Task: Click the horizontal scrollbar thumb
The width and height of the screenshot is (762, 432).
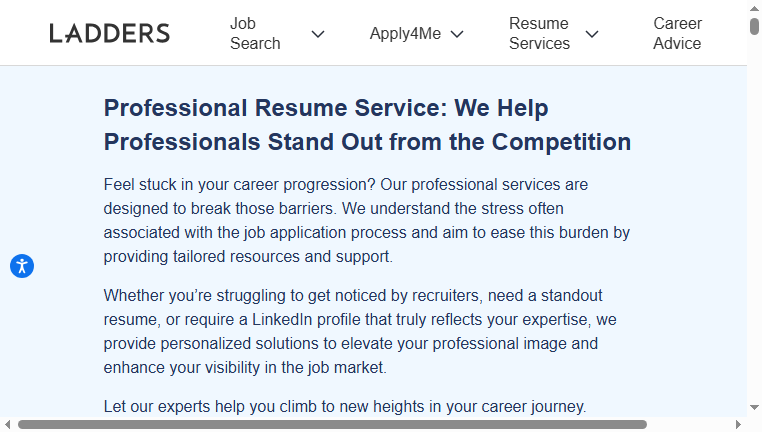Action: [x=332, y=425]
